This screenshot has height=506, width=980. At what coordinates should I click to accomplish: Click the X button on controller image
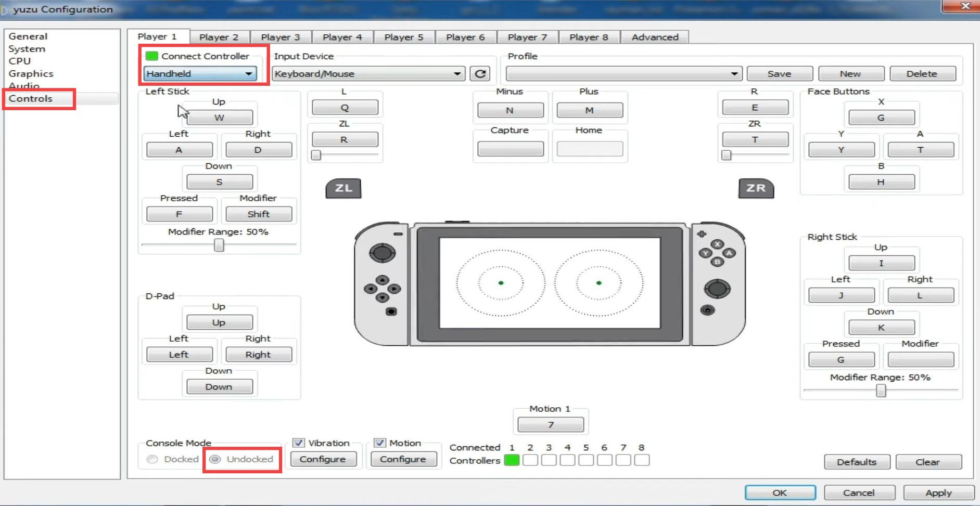[718, 244]
